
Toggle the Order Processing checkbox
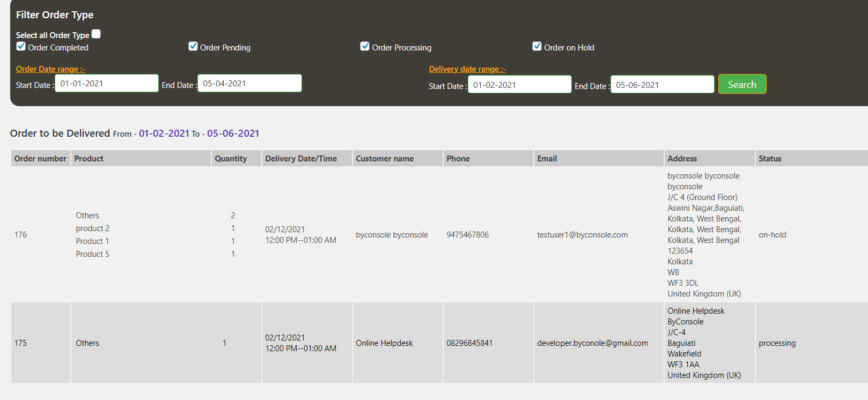tap(365, 46)
